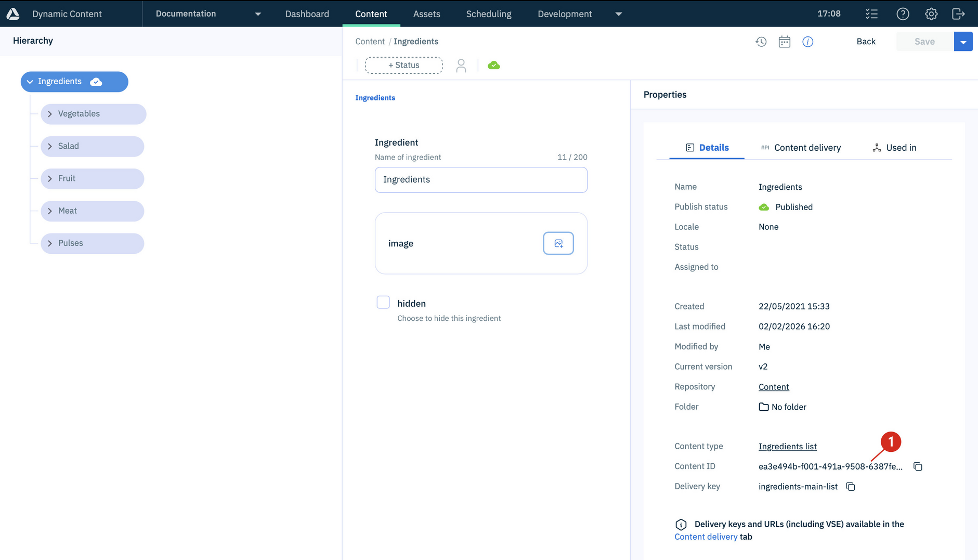
Task: Click the log out icon
Action: coord(958,14)
